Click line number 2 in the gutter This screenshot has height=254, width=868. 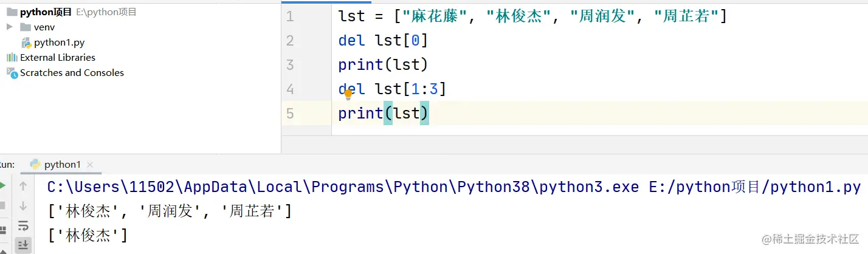(289, 41)
